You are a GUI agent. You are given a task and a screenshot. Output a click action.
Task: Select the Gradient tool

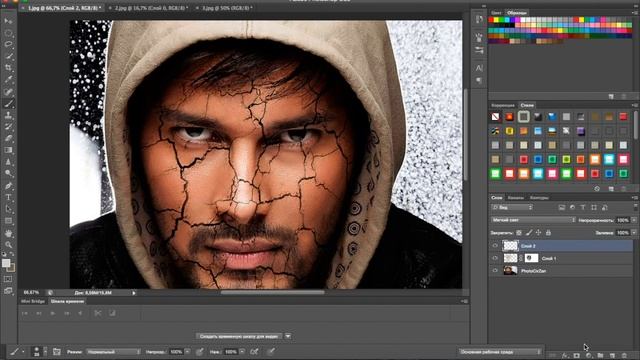click(x=8, y=150)
